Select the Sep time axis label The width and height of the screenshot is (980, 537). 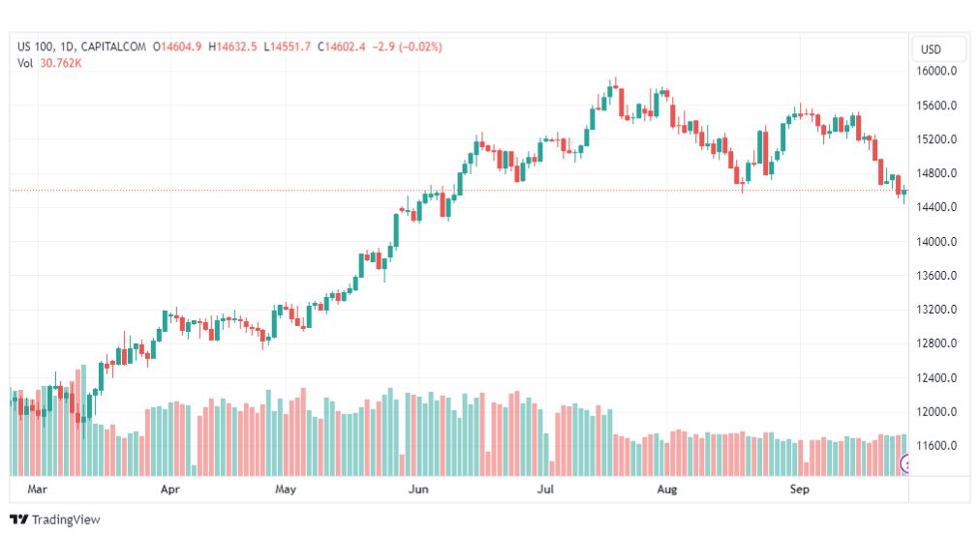(799, 490)
